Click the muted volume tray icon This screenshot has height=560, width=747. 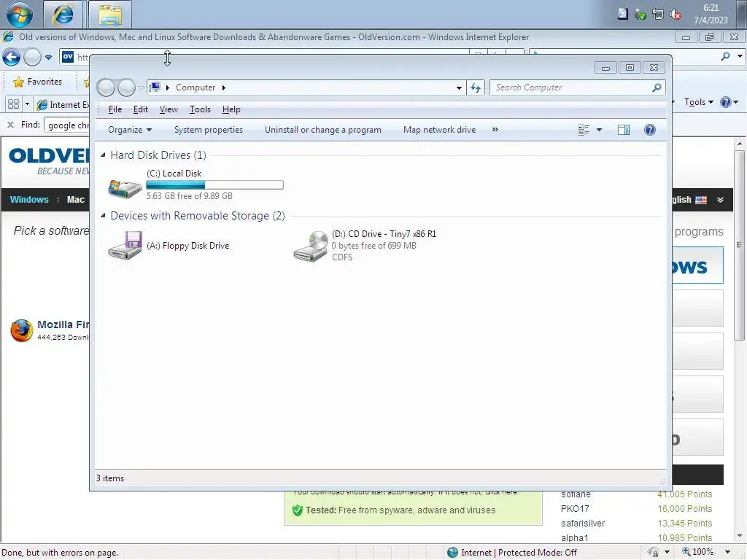676,15
